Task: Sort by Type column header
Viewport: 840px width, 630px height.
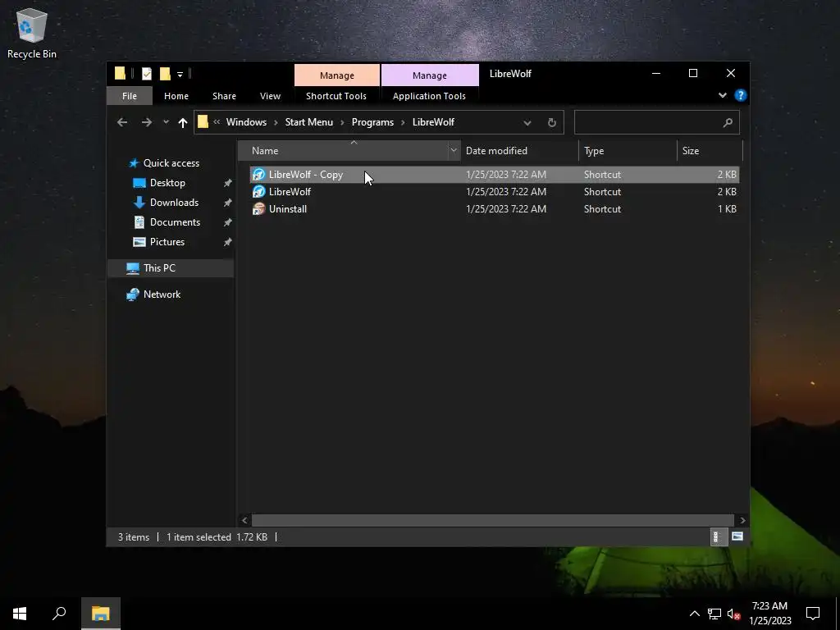Action: pyautogui.click(x=628, y=151)
